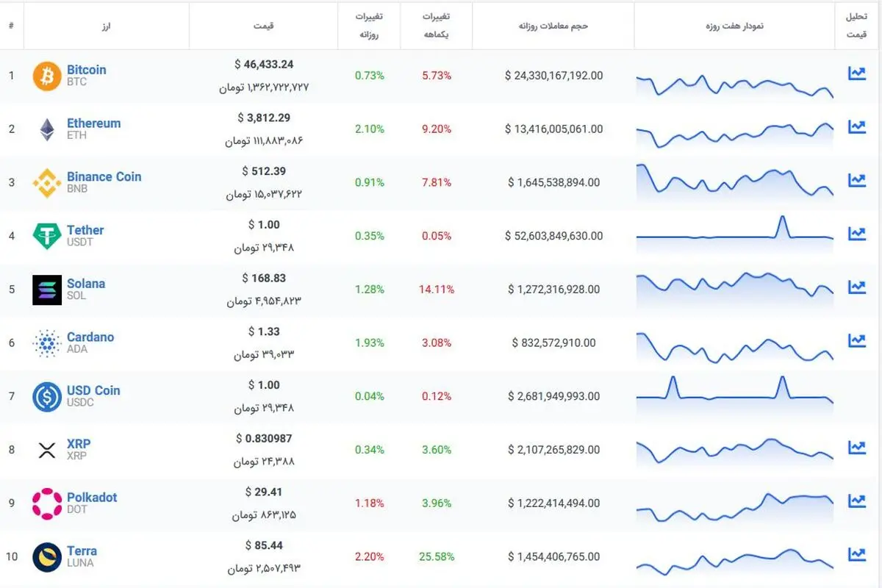Viewport: 882px width, 588px height.
Task: Sort by the قیمت column header
Action: tap(263, 26)
